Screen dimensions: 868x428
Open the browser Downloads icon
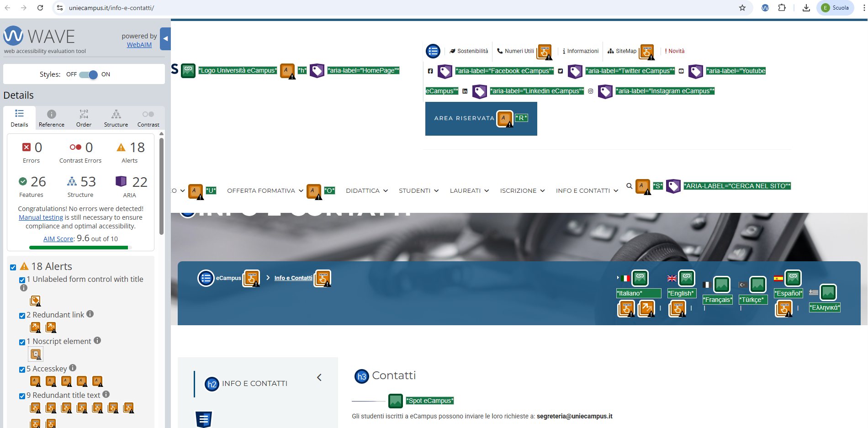coord(806,8)
